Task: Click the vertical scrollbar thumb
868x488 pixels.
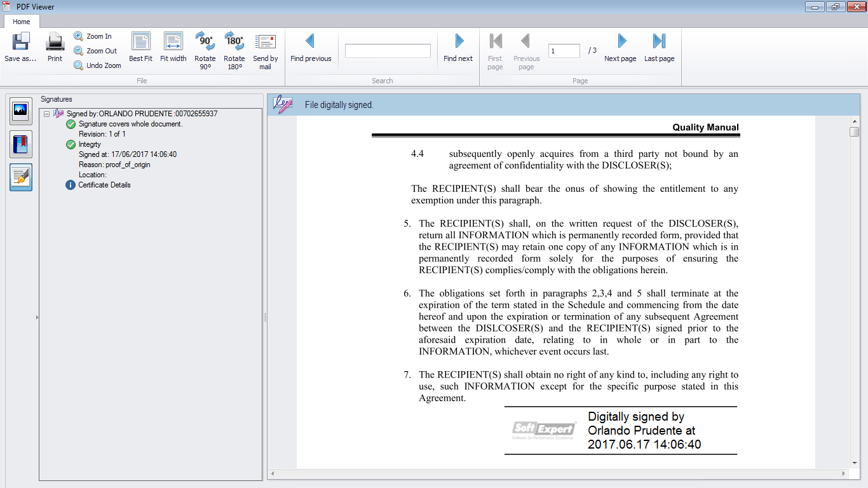Action: (854, 132)
